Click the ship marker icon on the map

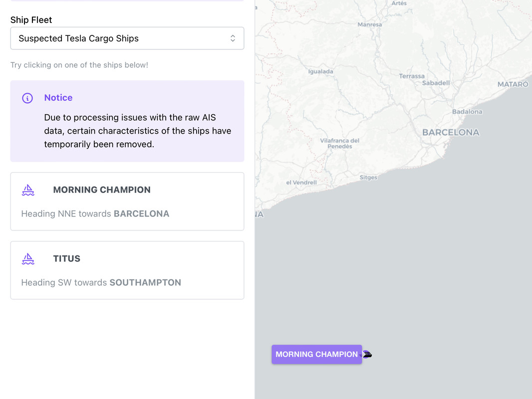pyautogui.click(x=367, y=354)
